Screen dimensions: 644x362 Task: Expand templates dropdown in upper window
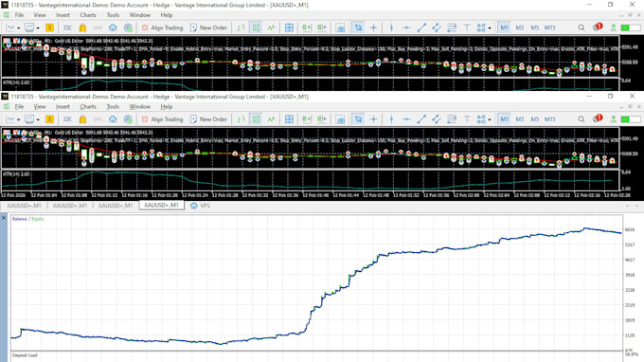click(38, 27)
